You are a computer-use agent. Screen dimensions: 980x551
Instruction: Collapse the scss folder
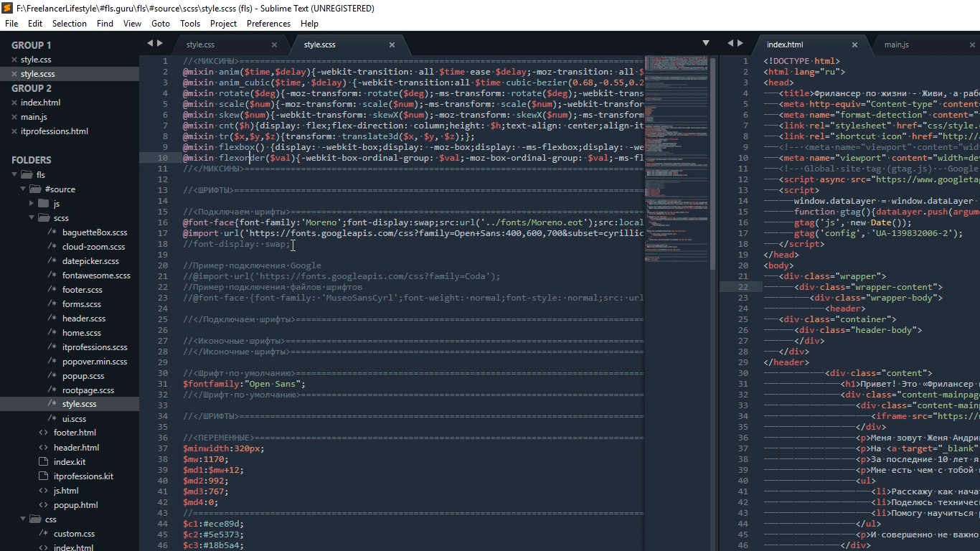pyautogui.click(x=32, y=217)
